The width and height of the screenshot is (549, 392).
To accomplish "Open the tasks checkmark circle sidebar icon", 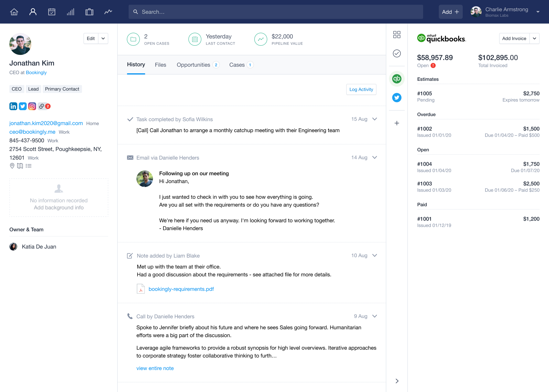I will click(397, 53).
